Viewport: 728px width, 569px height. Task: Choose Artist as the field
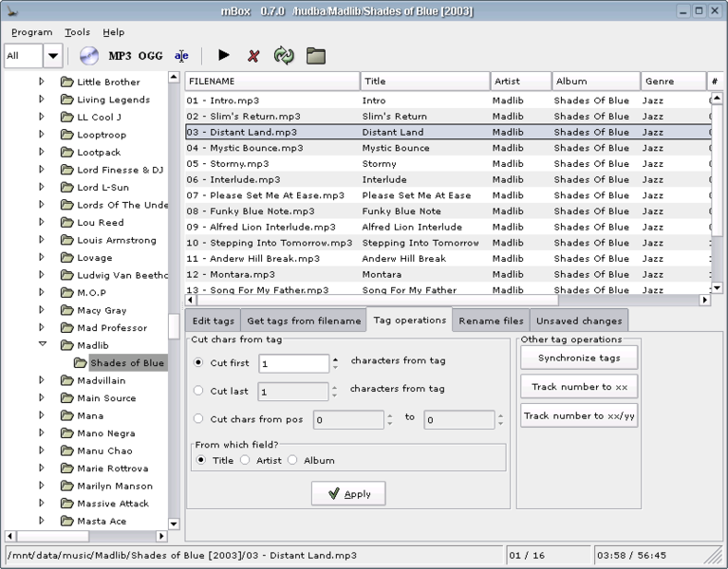tap(245, 460)
